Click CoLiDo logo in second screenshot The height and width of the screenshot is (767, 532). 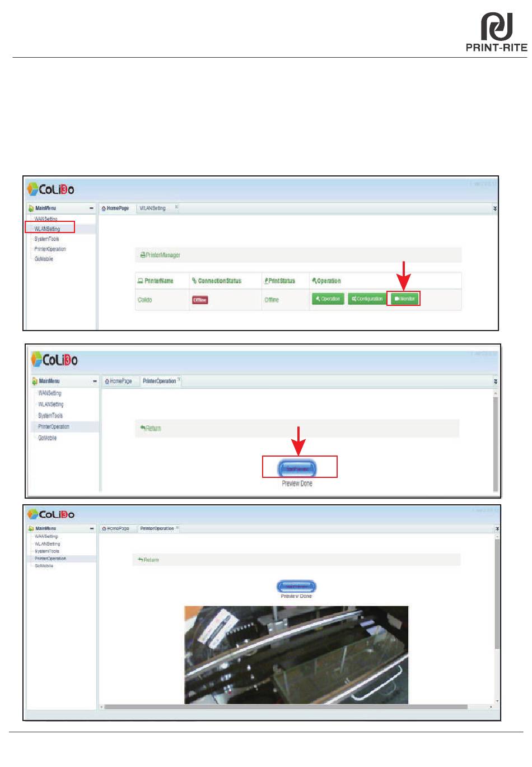pos(54,360)
